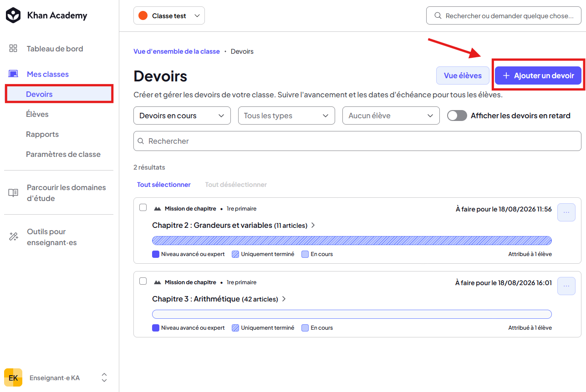Click Attribué à 1 élève under Chapitre 3
586x392 pixels.
click(530, 328)
